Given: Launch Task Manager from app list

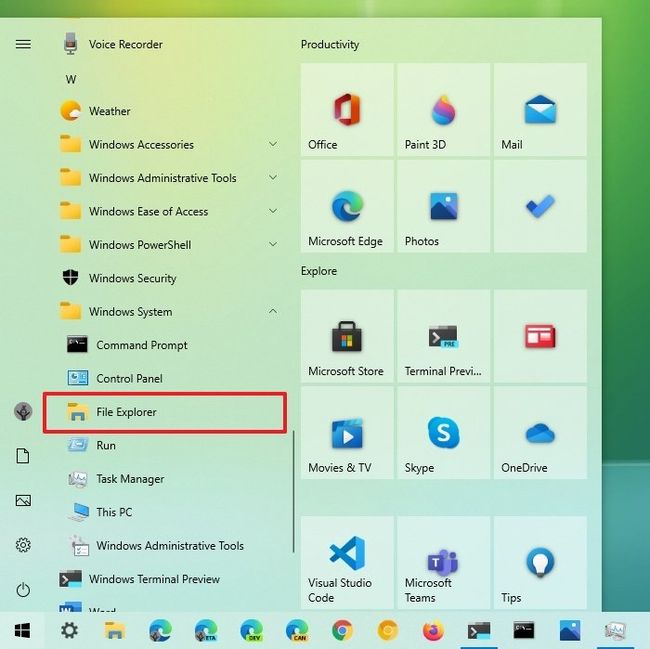Looking at the screenshot, I should [x=166, y=479].
